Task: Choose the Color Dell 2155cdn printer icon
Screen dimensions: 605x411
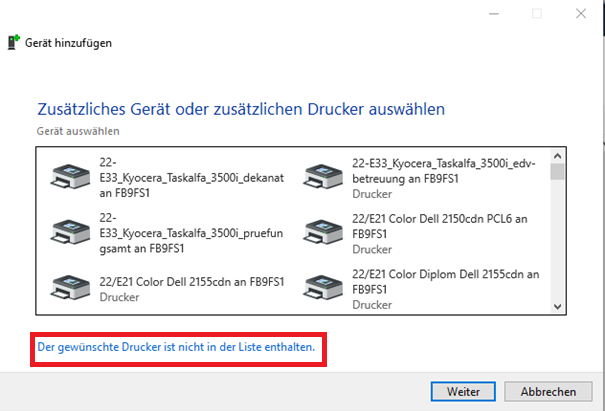Action: (70, 288)
